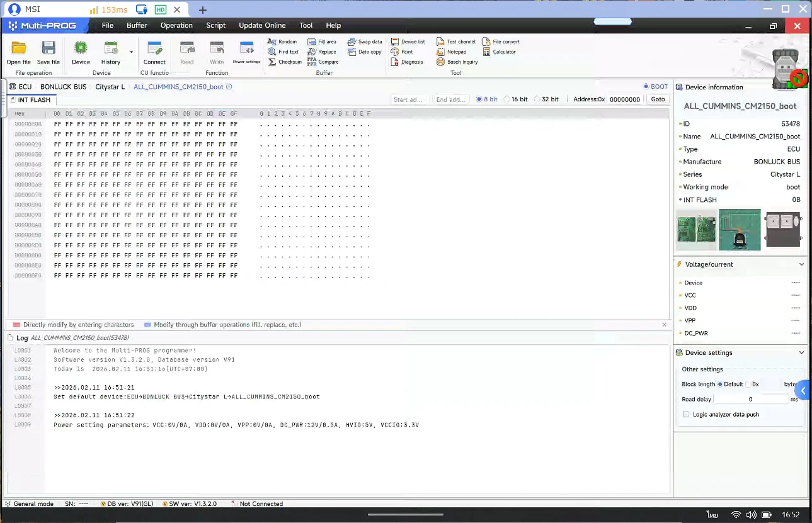This screenshot has height=523, width=812.
Task: Click the End address input field
Action: [452, 99]
